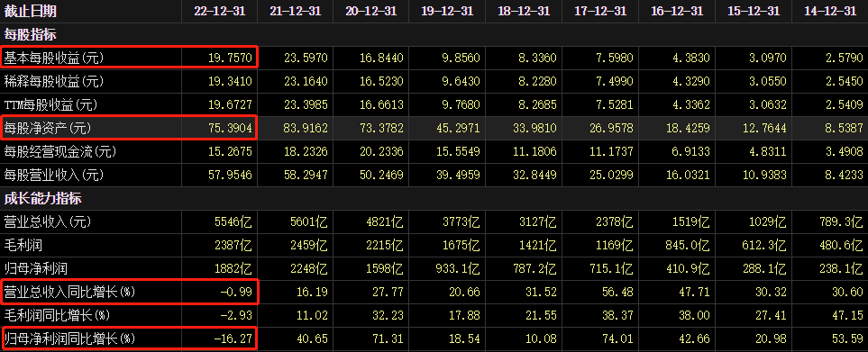Select the 20-12-31 column header
This screenshot has width=868, height=352.
[x=371, y=11]
